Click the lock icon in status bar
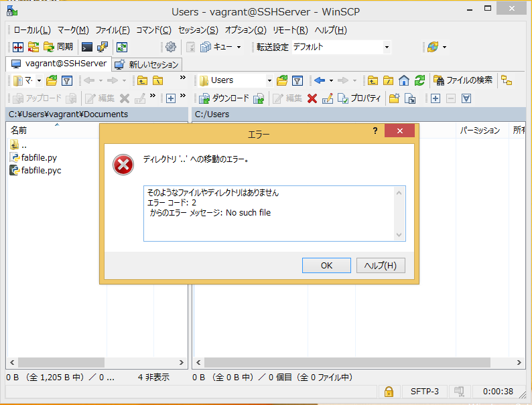Screen dimensions: 532x405 pos(389,392)
